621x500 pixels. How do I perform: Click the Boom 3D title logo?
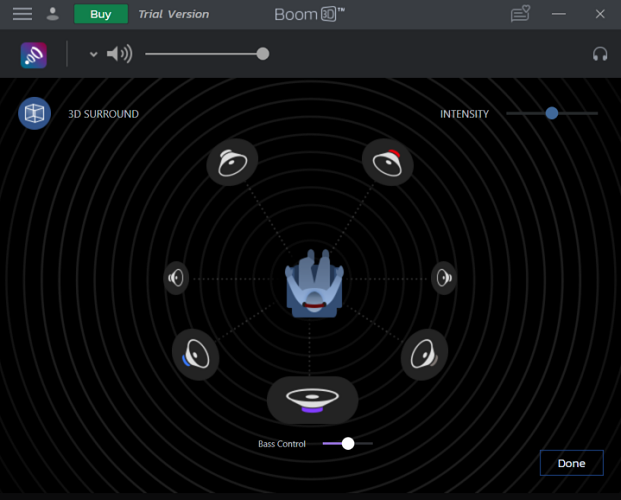click(x=309, y=14)
